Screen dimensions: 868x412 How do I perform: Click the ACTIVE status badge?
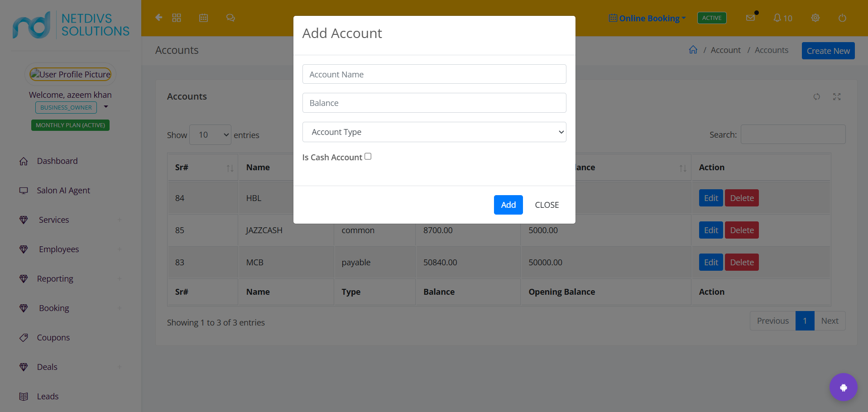pyautogui.click(x=712, y=18)
